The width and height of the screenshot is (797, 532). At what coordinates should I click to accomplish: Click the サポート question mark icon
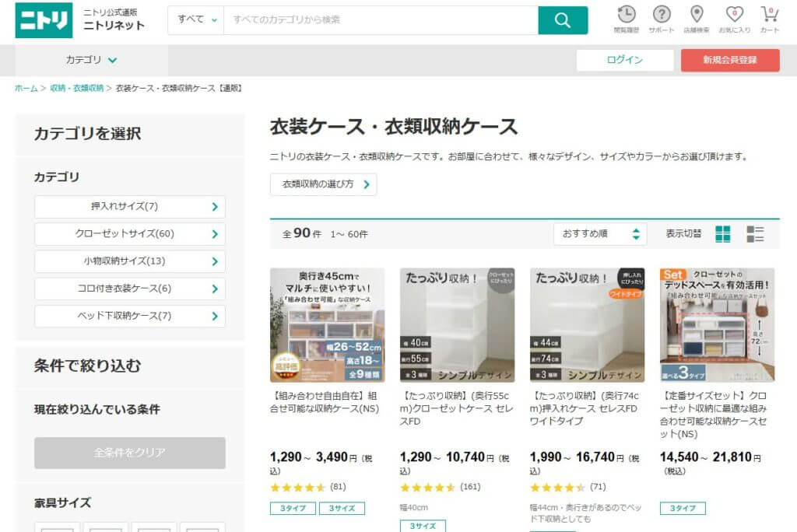coord(661,17)
